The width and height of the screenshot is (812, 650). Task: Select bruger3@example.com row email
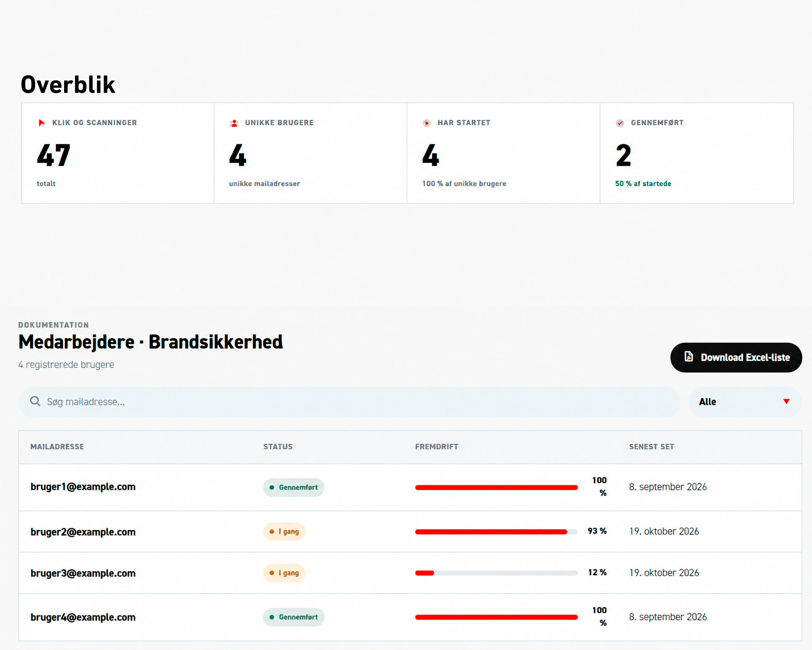point(83,573)
